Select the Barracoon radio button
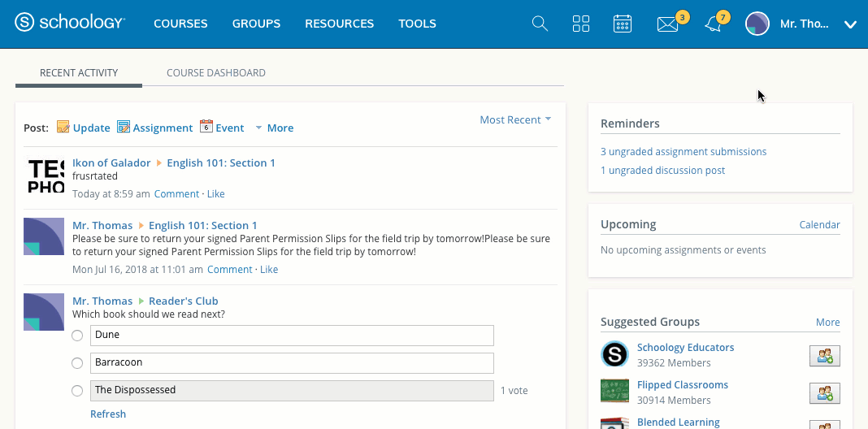Viewport: 868px width, 429px height. [x=77, y=363]
